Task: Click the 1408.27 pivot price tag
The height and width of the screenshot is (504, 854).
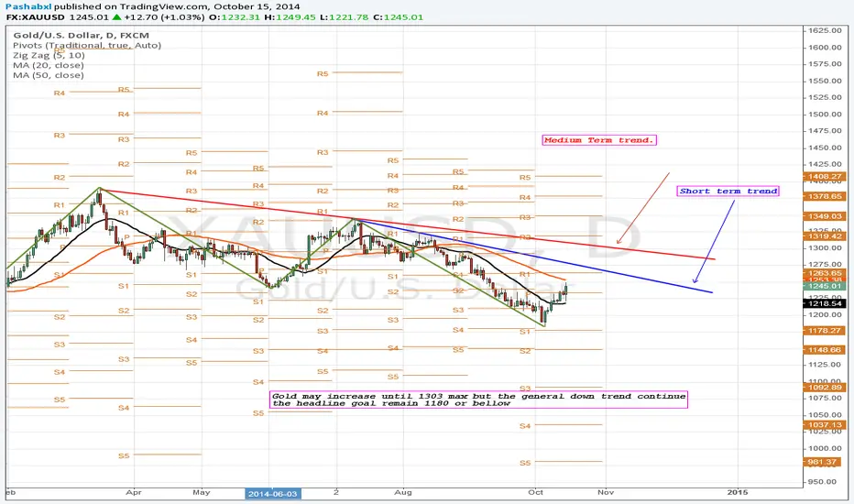Action: click(x=825, y=177)
